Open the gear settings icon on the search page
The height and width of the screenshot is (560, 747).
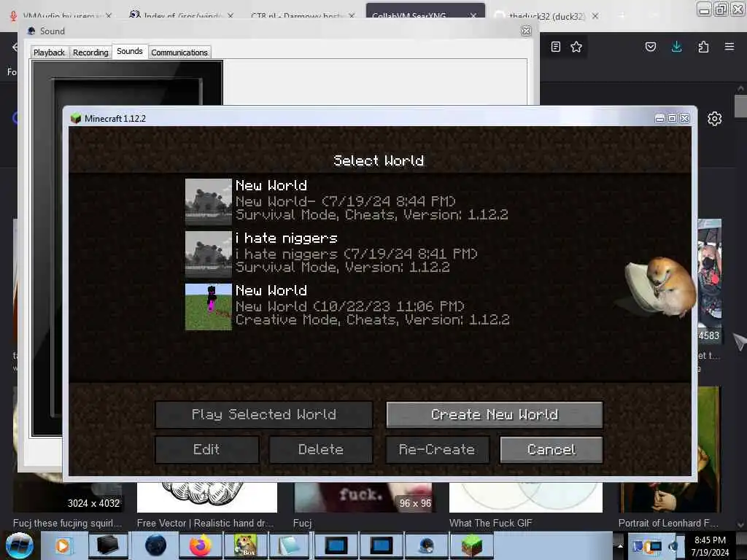tap(714, 119)
